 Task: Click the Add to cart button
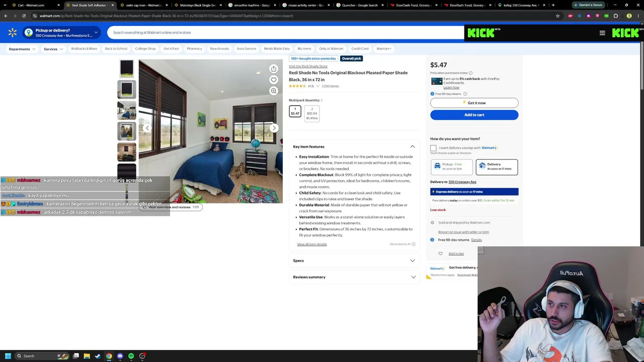pyautogui.click(x=474, y=115)
